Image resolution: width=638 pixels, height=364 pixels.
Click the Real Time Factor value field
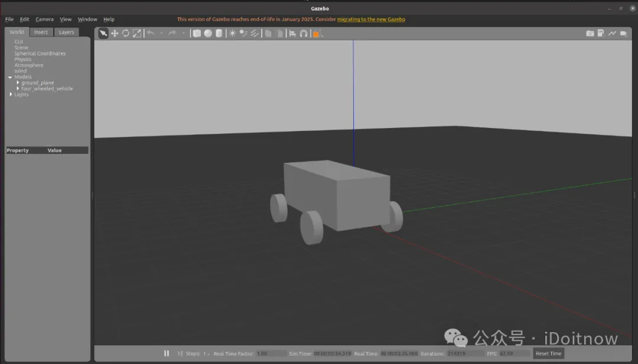(271, 353)
